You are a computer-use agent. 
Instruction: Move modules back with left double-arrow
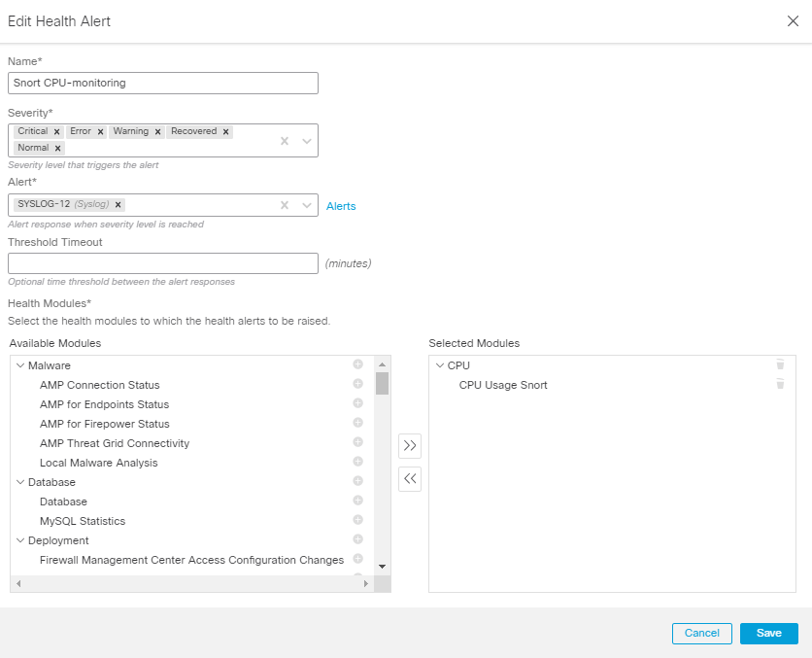(x=409, y=478)
